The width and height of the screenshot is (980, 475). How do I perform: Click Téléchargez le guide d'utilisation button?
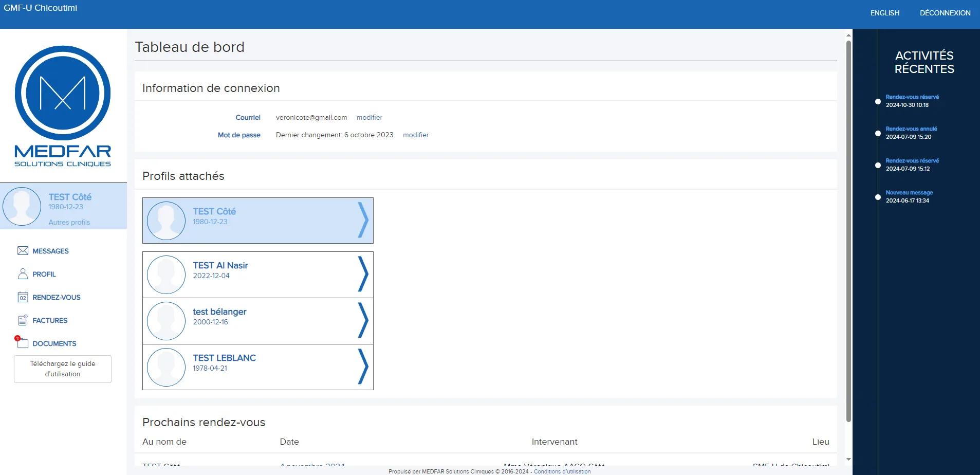click(63, 369)
